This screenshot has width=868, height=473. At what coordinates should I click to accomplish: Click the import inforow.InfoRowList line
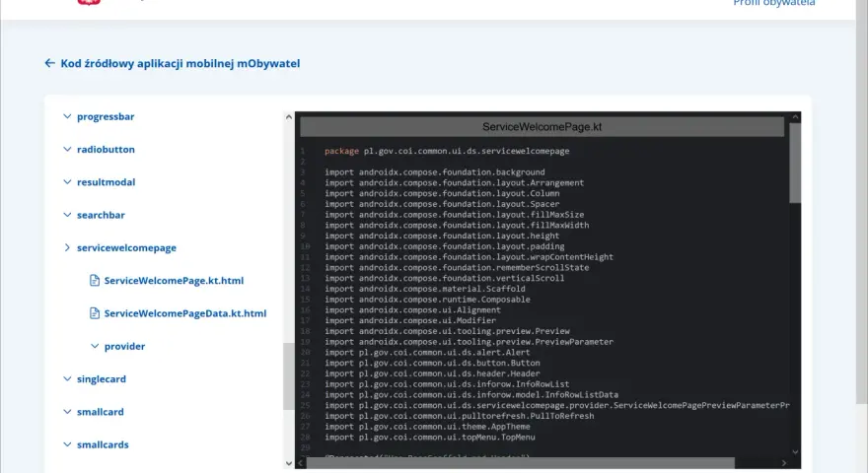point(447,384)
